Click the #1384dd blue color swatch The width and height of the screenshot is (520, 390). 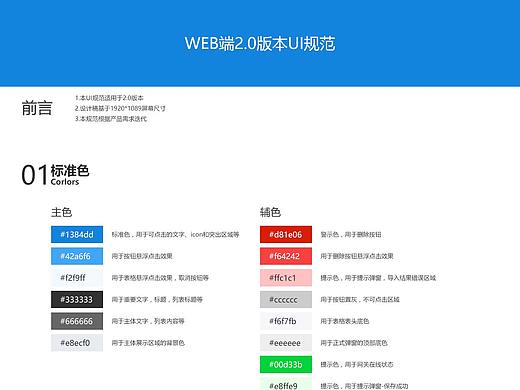coord(77,234)
